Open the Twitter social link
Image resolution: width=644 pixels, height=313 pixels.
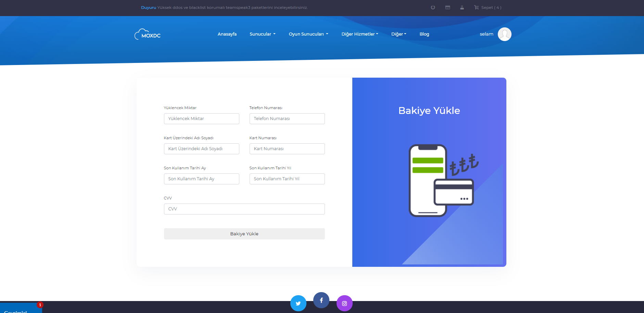(298, 303)
